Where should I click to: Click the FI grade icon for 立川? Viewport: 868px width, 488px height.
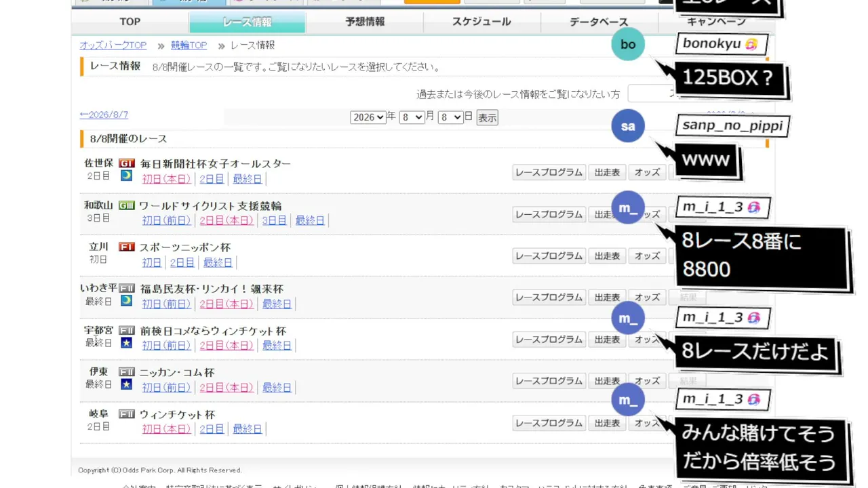click(x=127, y=247)
